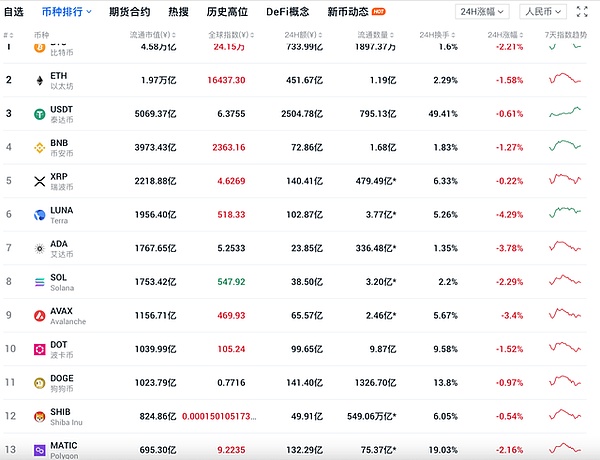
Task: Click the USDT Tether coin icon
Action: [40, 114]
